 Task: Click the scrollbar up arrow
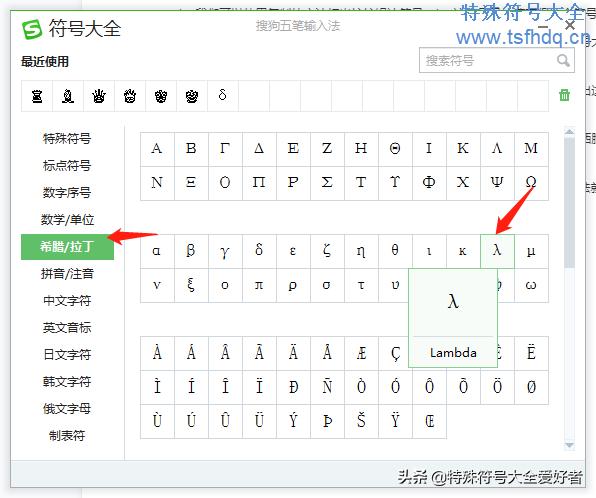(x=569, y=132)
